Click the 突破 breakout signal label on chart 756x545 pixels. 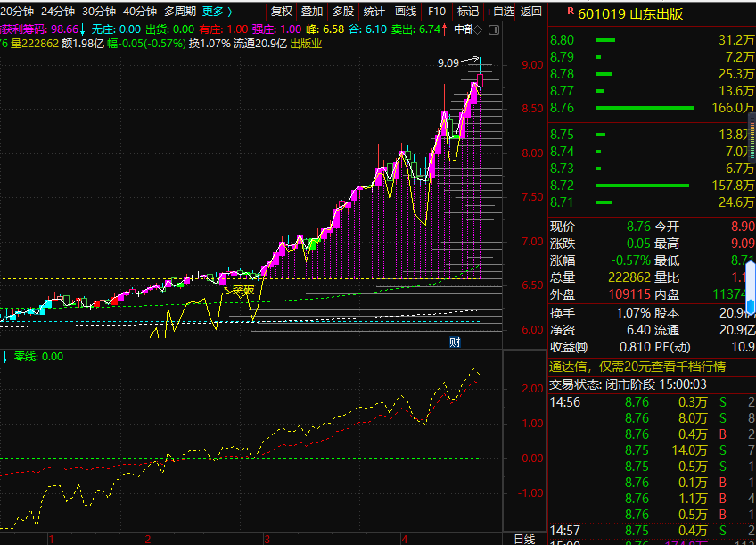coord(242,289)
